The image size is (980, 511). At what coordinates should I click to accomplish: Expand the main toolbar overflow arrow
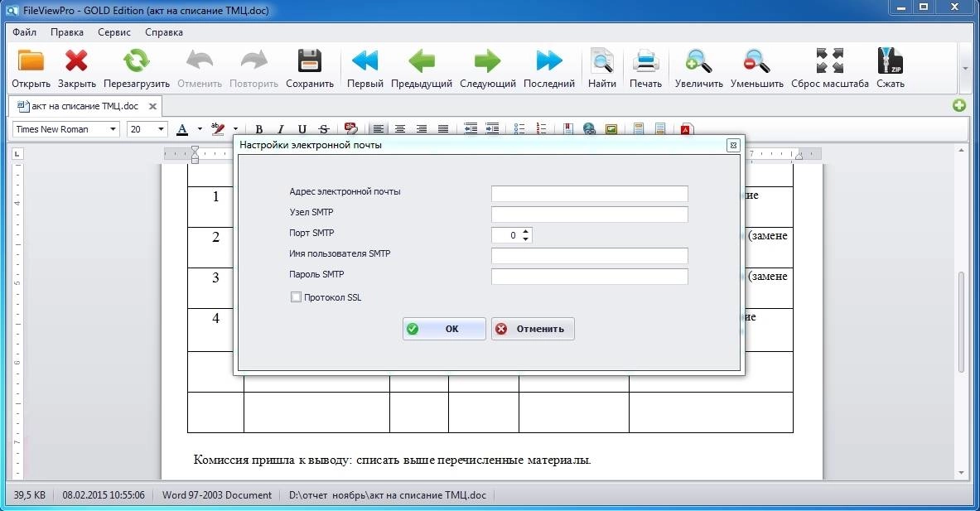pos(965,68)
